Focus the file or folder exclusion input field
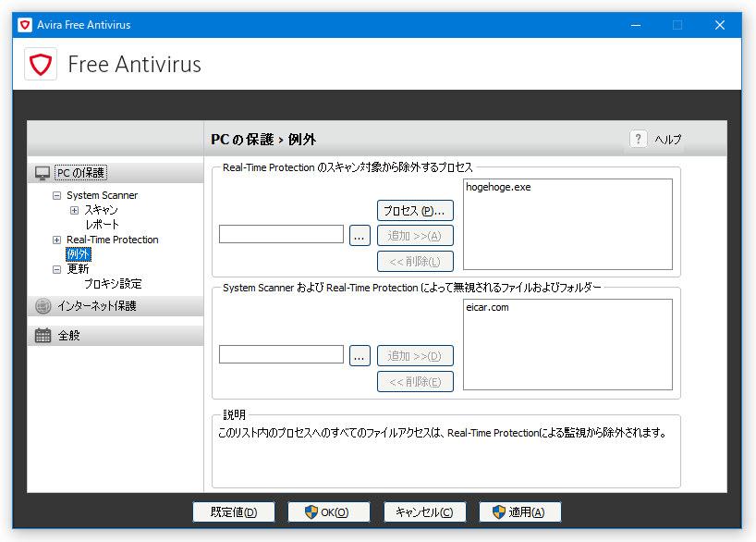This screenshot has width=756, height=542. point(281,354)
